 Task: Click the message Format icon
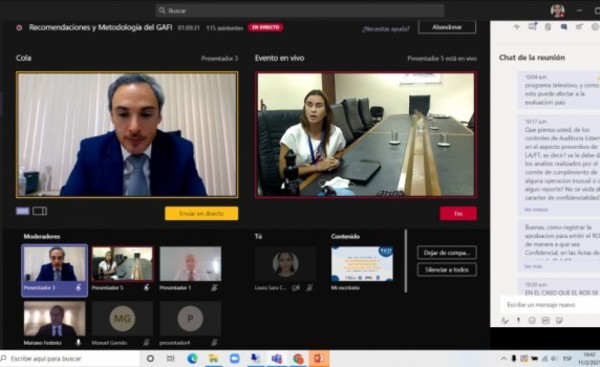[x=505, y=320]
